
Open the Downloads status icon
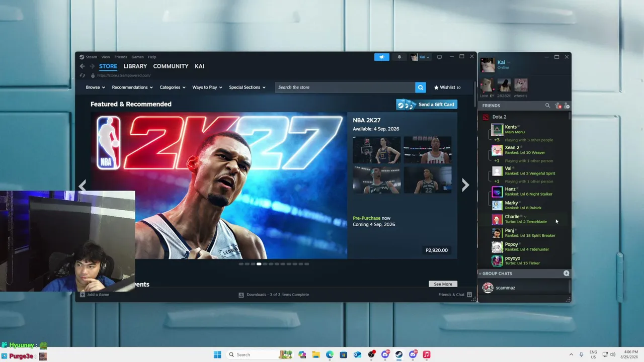(x=241, y=295)
